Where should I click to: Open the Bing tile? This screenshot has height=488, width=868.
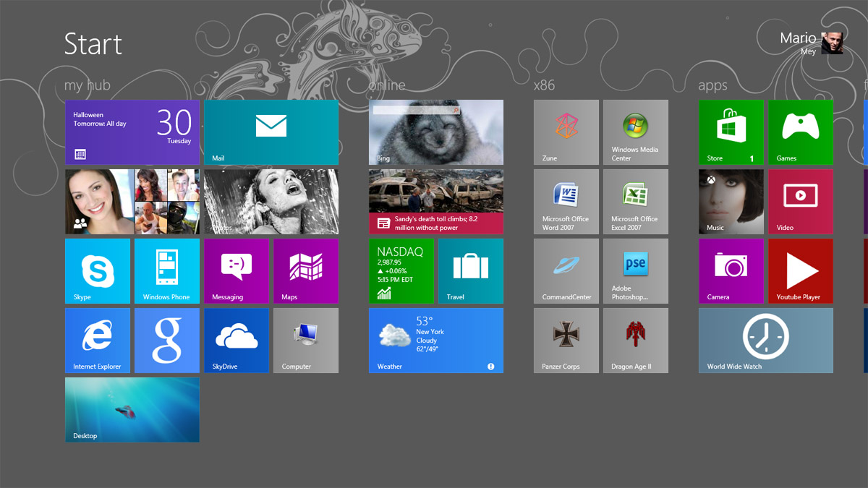click(x=436, y=132)
